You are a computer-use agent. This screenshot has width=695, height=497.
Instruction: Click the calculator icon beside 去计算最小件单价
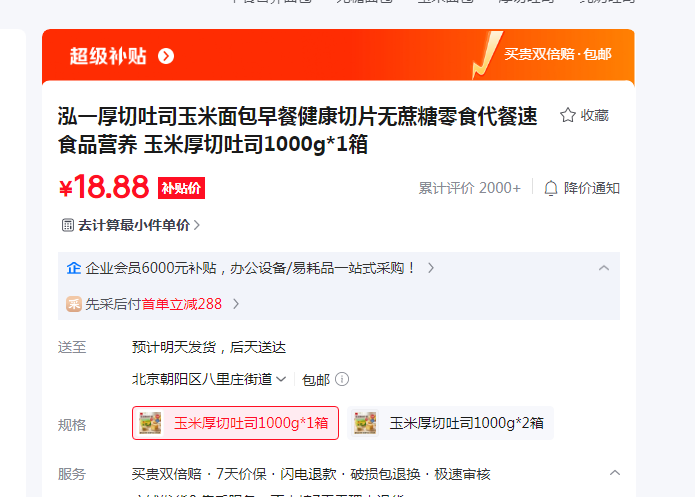coord(67,225)
